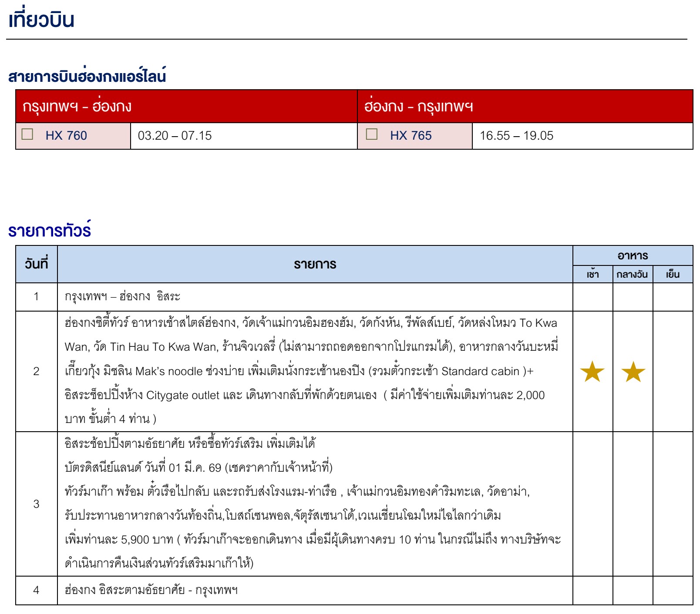
Task: Tick the HX 760 flight checkbox
Action: 27,134
